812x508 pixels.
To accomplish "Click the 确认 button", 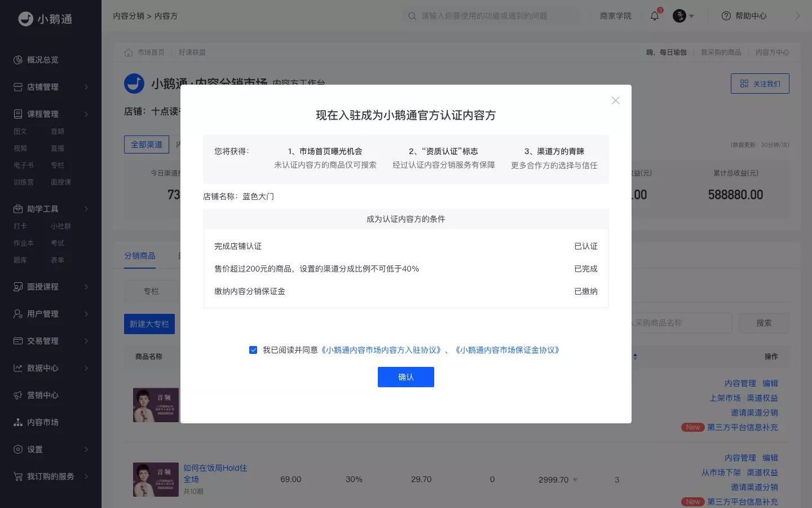I will click(x=406, y=377).
